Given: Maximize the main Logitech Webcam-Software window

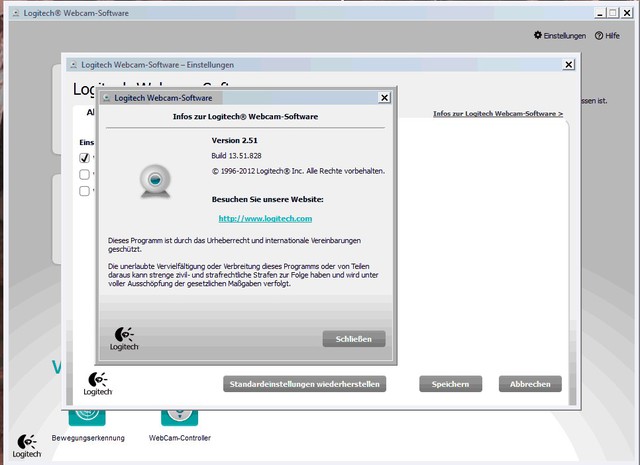Looking at the screenshot, I should 613,13.
